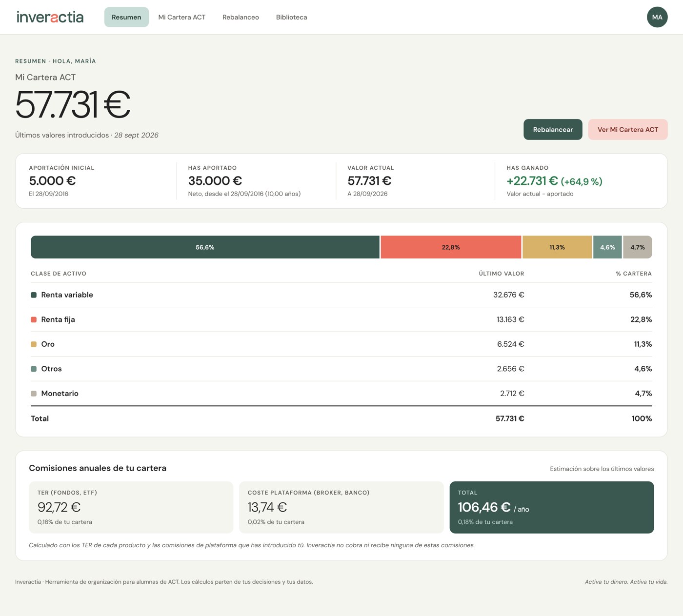Click the Monetario color square
Viewport: 683px width, 616px height.
point(34,394)
